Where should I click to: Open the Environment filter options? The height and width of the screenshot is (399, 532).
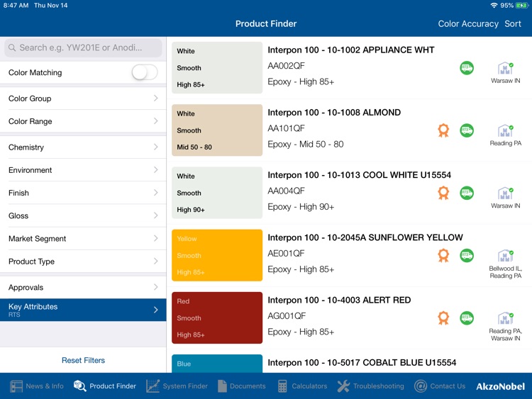(x=83, y=170)
